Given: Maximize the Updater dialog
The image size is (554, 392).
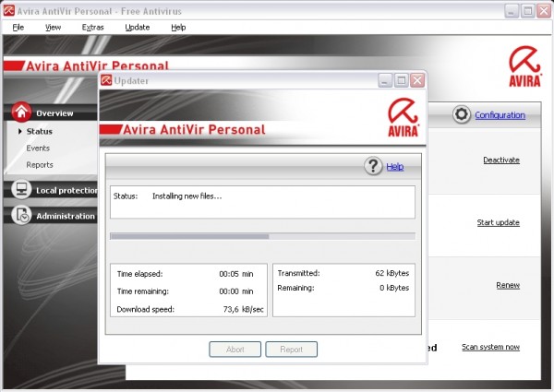Looking at the screenshot, I should coord(401,80).
